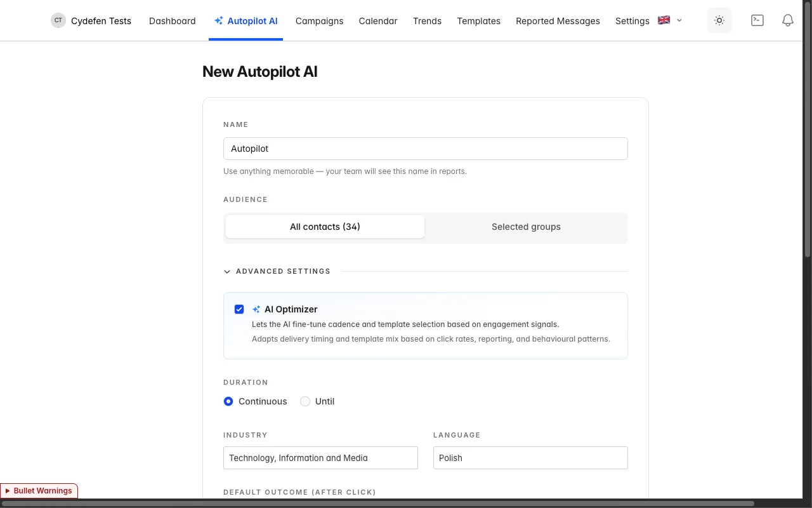Open Reported Messages tab
Image resolution: width=812 pixels, height=508 pixels.
558,21
